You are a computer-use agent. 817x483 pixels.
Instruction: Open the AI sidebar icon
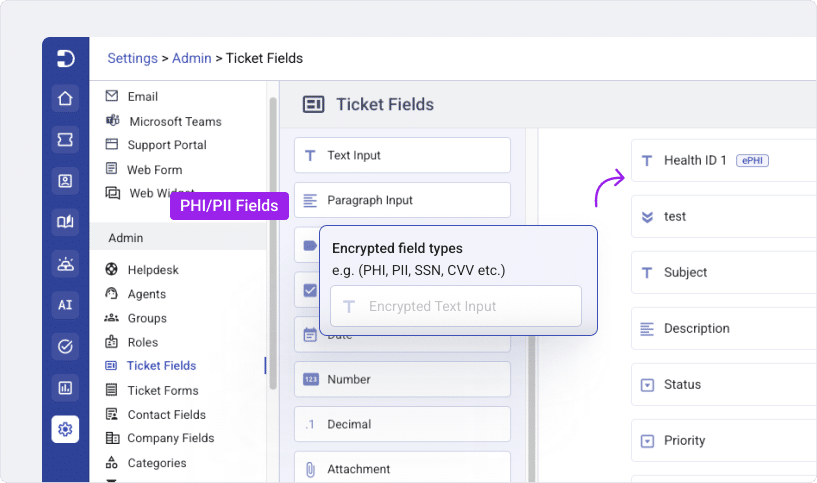(x=65, y=305)
